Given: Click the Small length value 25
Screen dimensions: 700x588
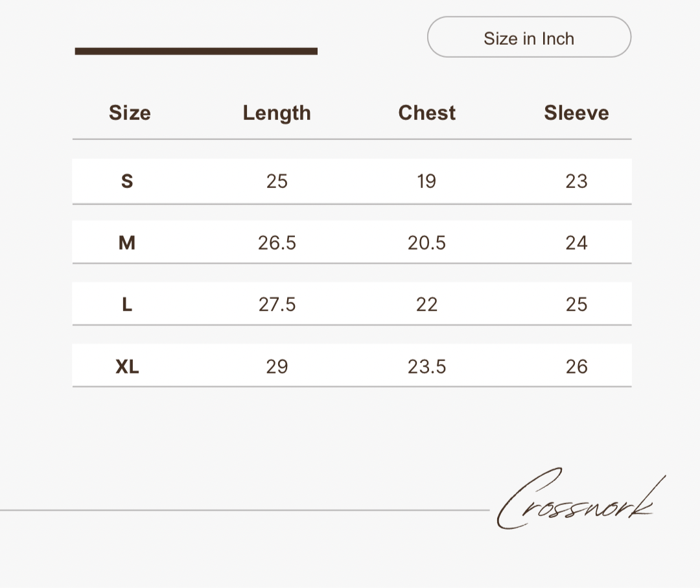Looking at the screenshot, I should coord(277,181).
